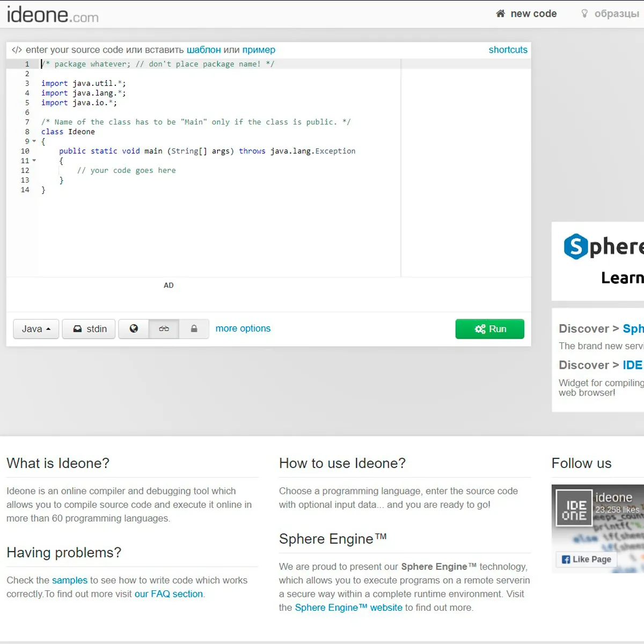Click the 'Follow us' heading
This screenshot has height=644, width=644.
582,463
